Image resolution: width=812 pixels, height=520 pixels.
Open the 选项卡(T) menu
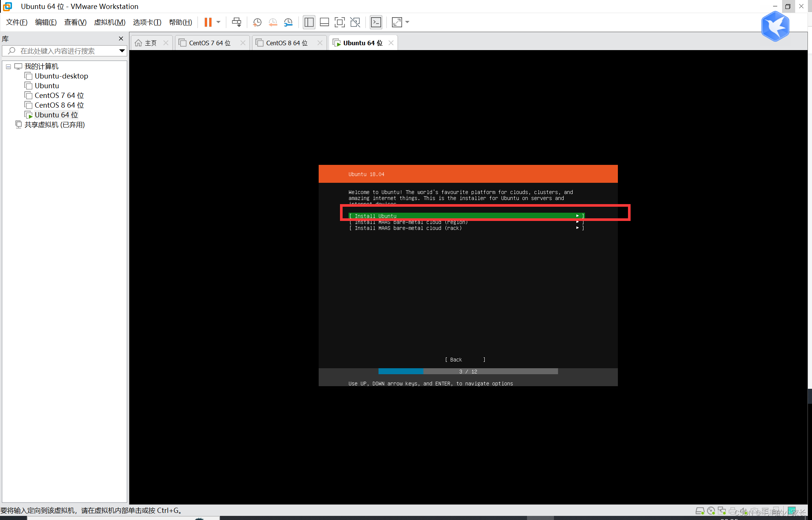pyautogui.click(x=147, y=22)
